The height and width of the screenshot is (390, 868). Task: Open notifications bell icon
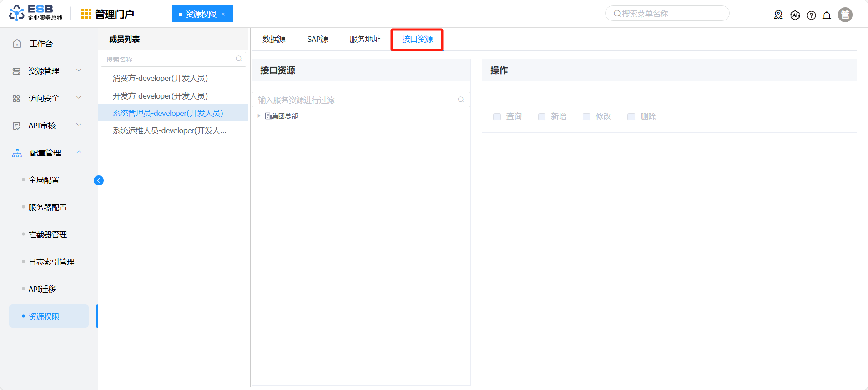click(827, 15)
